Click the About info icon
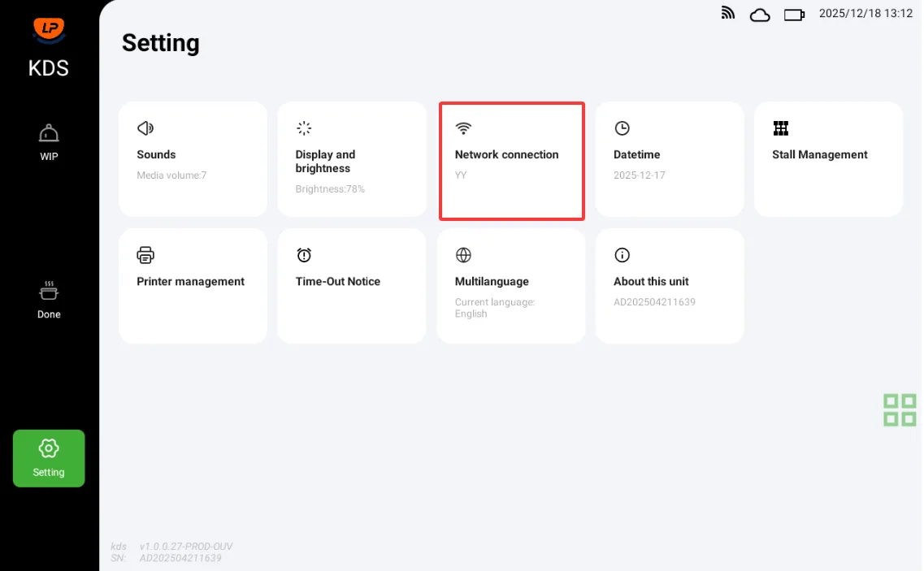Screen dimensions: 924x571 pyautogui.click(x=622, y=255)
